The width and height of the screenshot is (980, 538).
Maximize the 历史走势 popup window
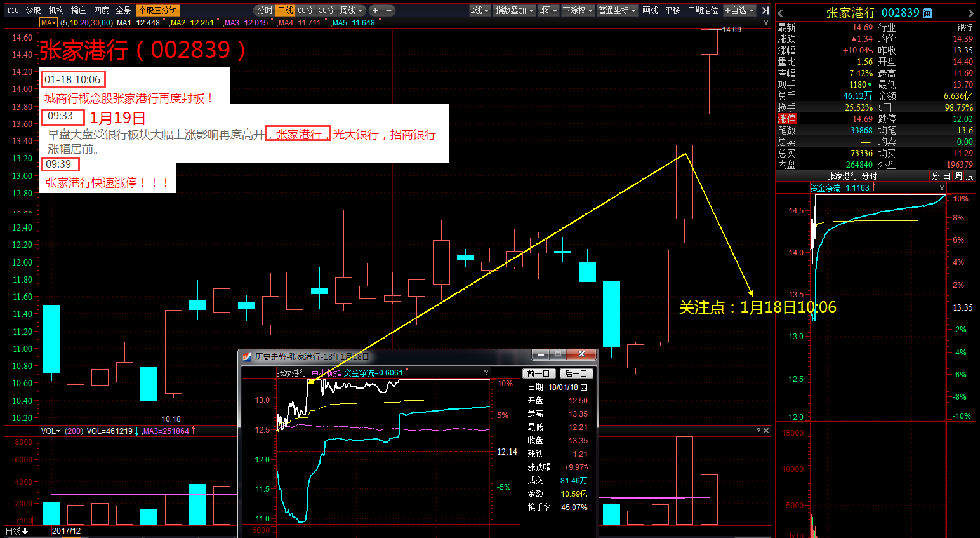click(559, 354)
